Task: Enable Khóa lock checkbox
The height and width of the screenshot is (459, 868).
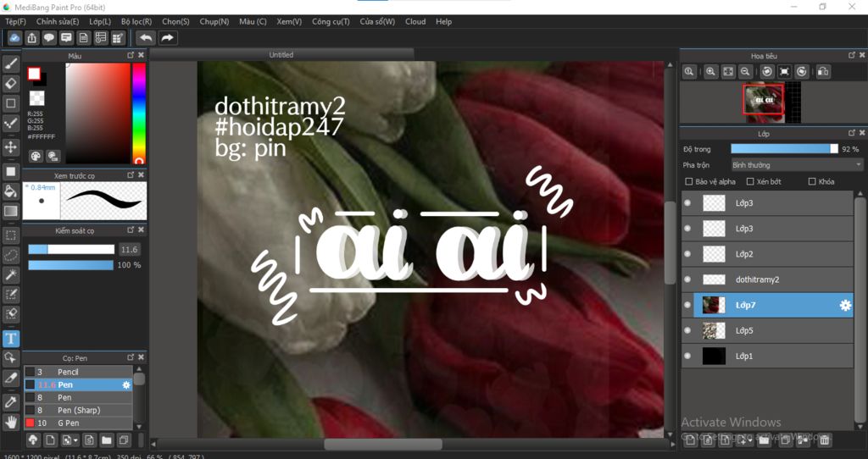Action: (812, 181)
